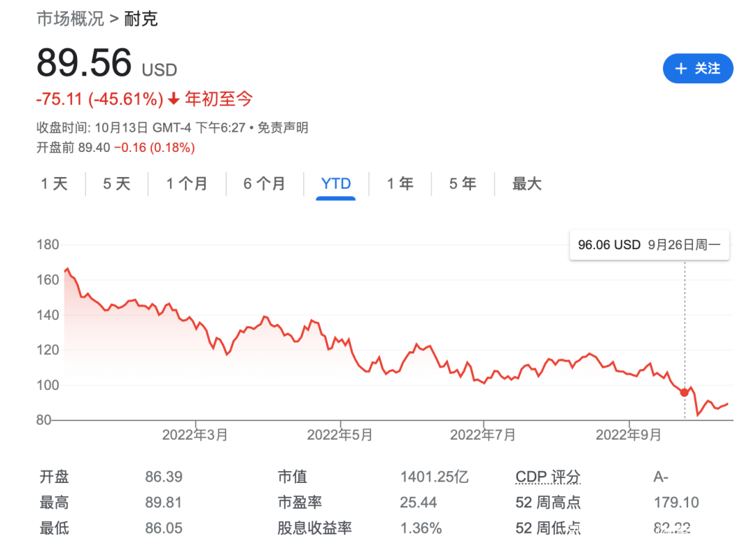This screenshot has width=756, height=553.
Task: Click the 开盘 value 86.39
Action: 164,477
